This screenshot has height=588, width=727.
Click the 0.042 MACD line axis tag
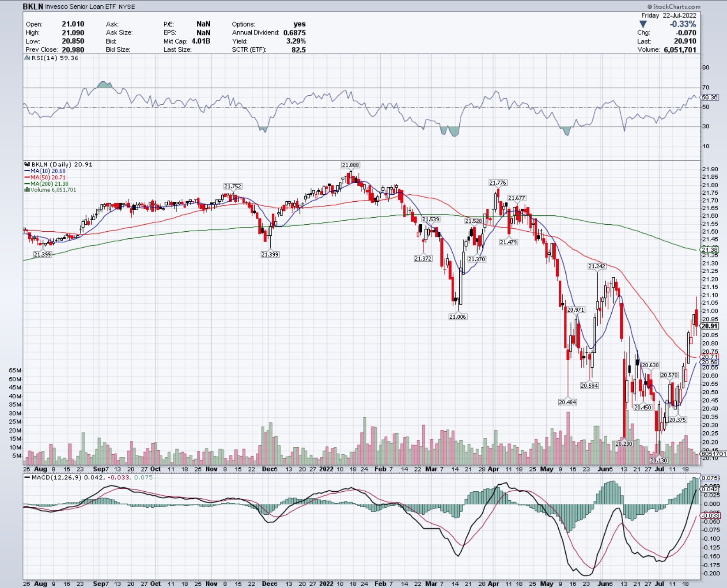710,489
